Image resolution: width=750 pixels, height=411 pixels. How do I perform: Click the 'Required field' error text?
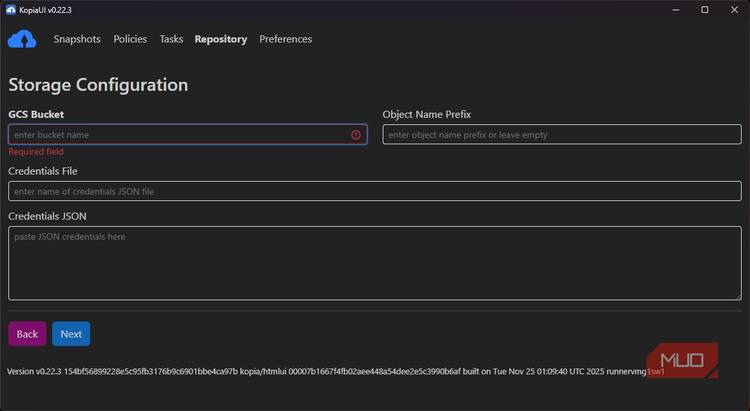pos(36,152)
